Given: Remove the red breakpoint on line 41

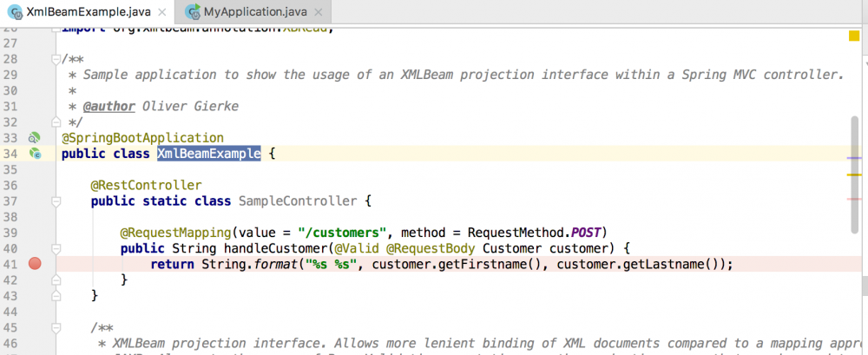Looking at the screenshot, I should (35, 264).
